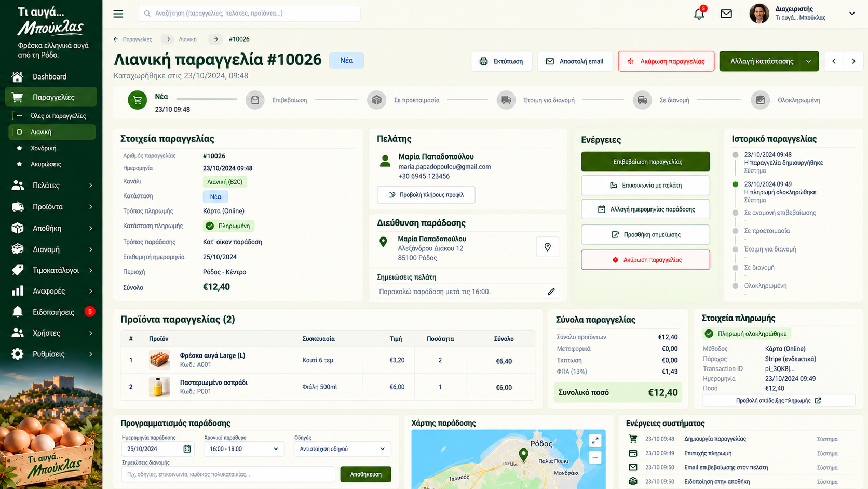Open calendar icon in delivery date field
This screenshot has height=489, width=868.
(x=187, y=448)
